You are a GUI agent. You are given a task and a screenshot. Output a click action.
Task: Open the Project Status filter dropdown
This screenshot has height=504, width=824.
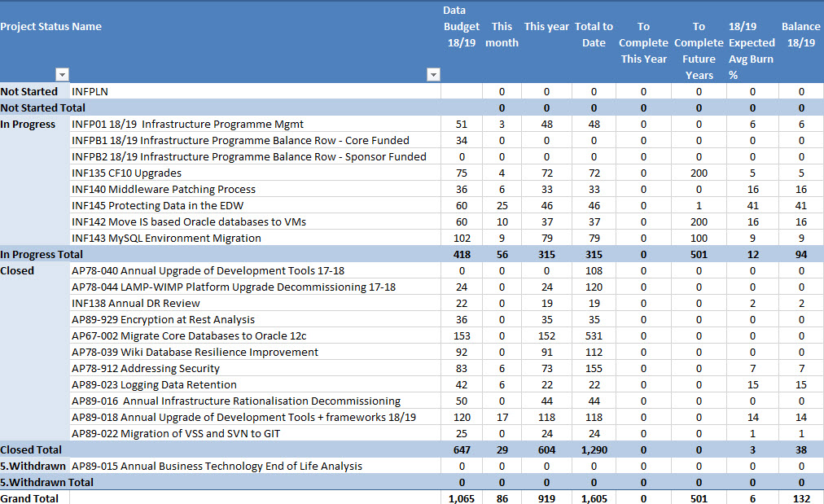63,75
